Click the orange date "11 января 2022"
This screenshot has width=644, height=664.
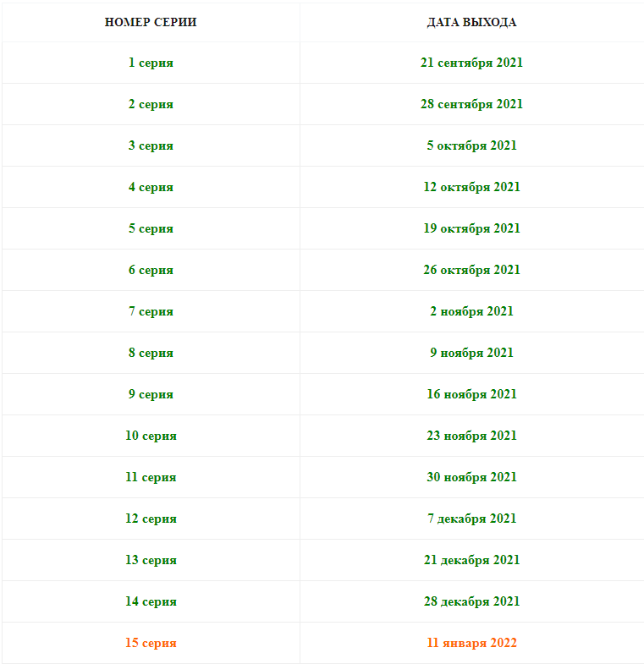(471, 643)
